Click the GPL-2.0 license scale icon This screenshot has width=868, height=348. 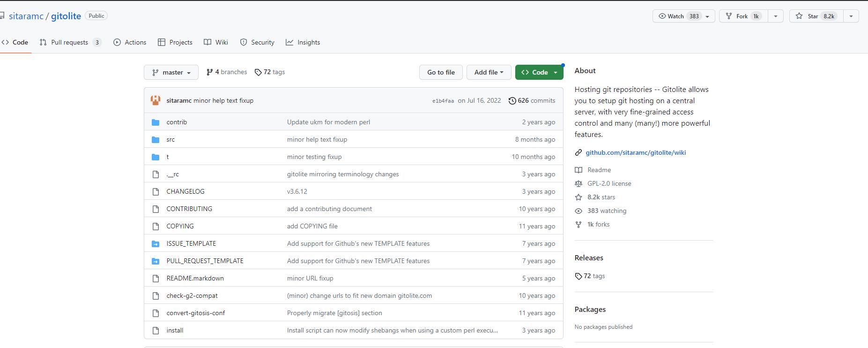tap(579, 183)
